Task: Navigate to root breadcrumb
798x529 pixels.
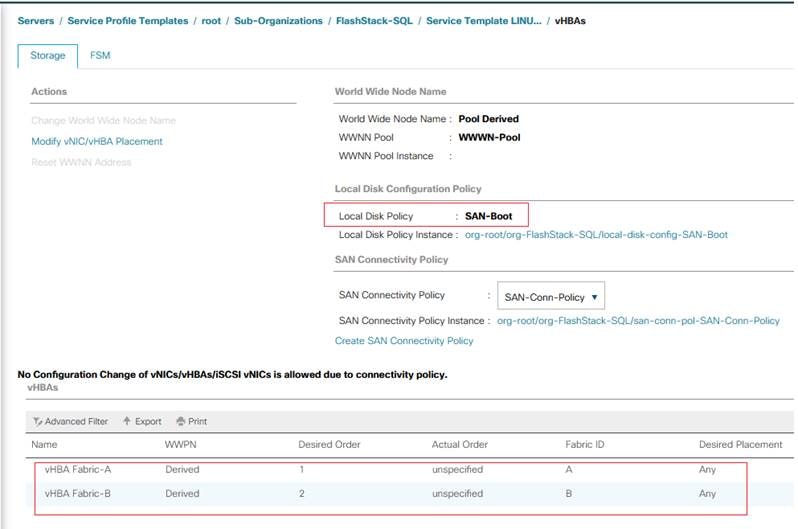Action: click(x=211, y=21)
